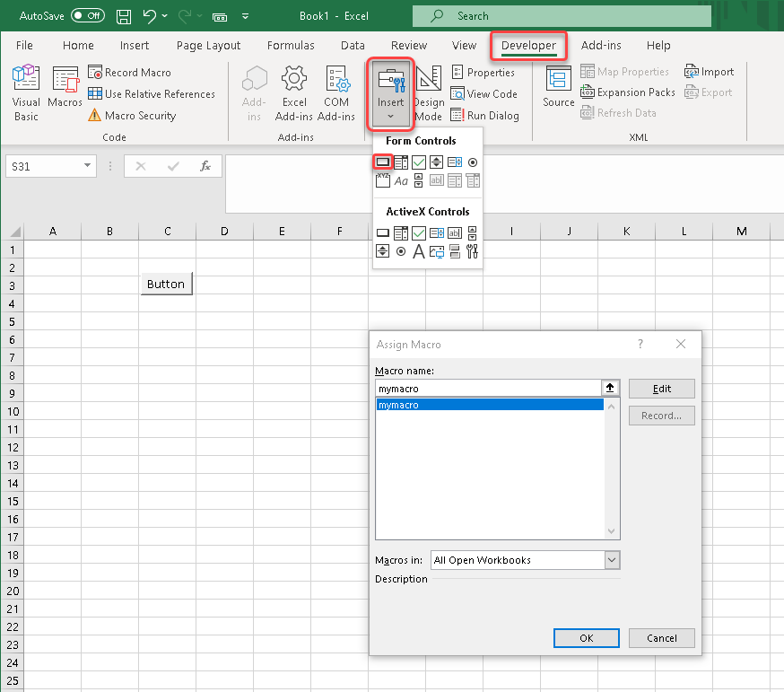784x692 pixels.
Task: Select the Spin Button form control
Action: pyautogui.click(x=436, y=162)
